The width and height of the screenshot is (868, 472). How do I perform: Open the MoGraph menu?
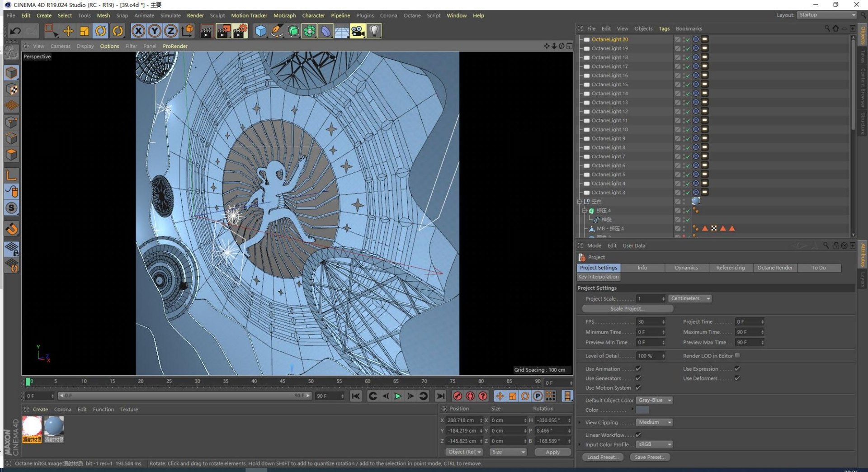[x=284, y=15]
